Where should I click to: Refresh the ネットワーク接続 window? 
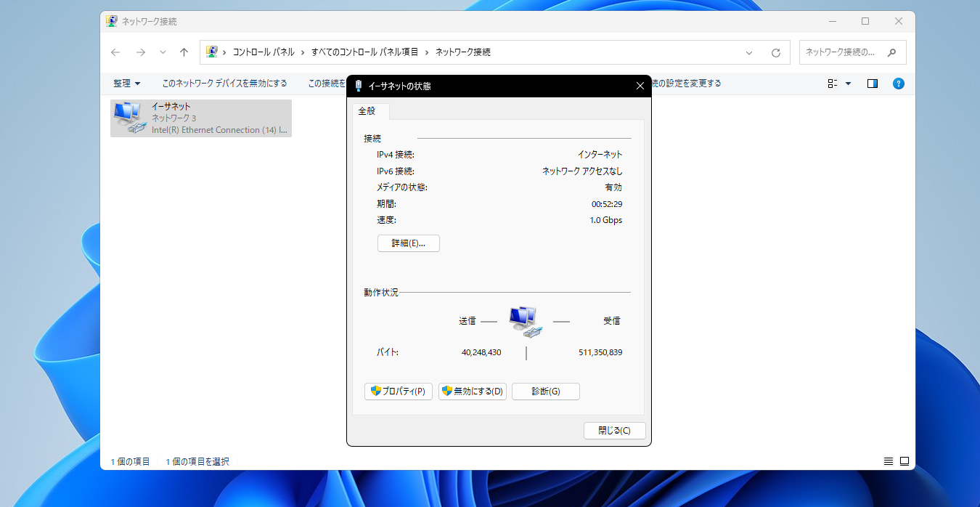[x=775, y=52]
